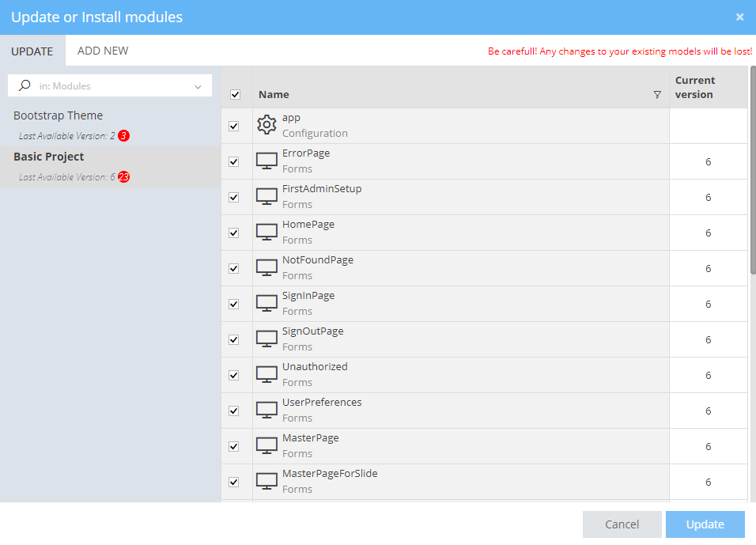Image resolution: width=756 pixels, height=545 pixels.
Task: Click the gear icon for app Configuration
Action: coord(266,125)
